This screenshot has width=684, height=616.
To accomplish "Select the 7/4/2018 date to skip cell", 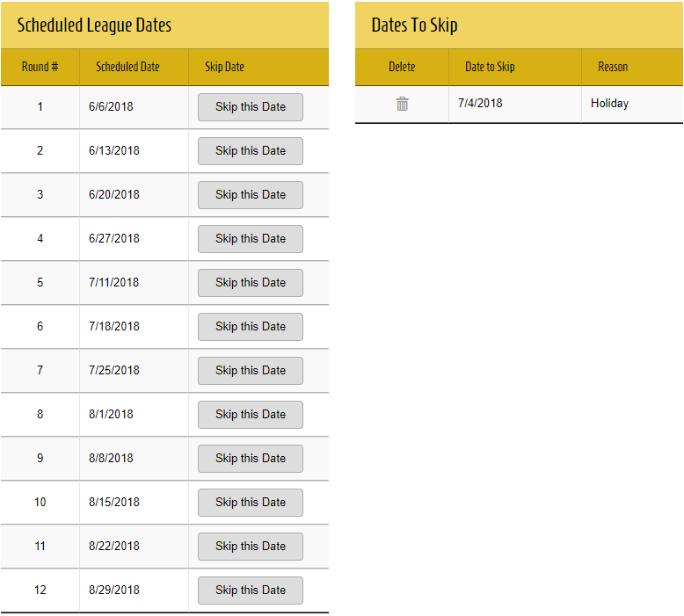I will (x=480, y=104).
